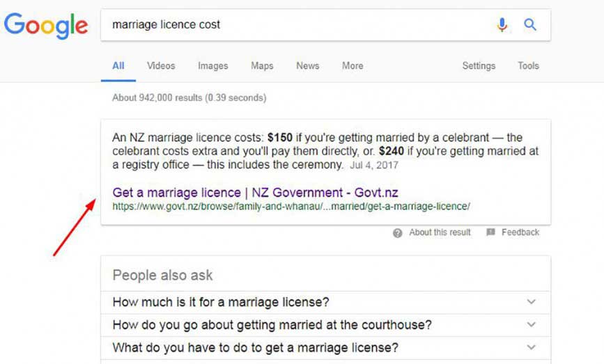Viewport: 604px width, 364px height.
Task: Click the question mark icon beside About this result
Action: pos(398,232)
